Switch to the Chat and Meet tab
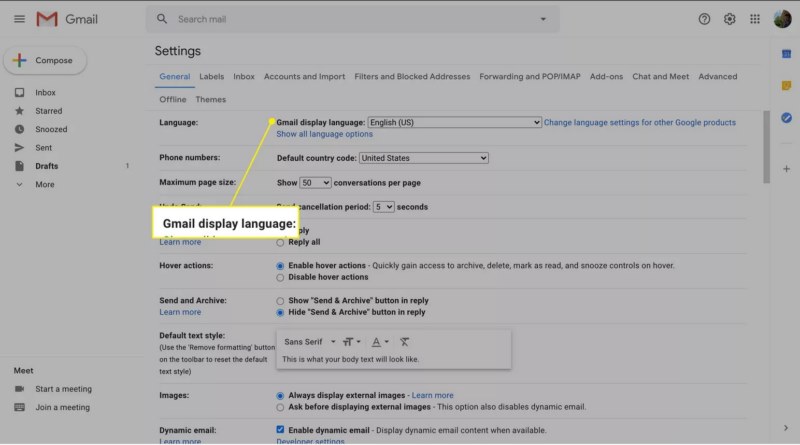The height and width of the screenshot is (445, 800). click(x=660, y=77)
